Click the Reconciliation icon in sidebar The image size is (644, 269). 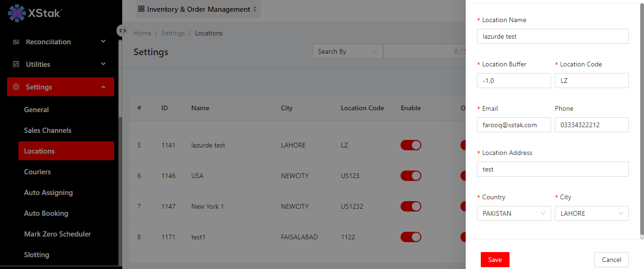point(16,42)
